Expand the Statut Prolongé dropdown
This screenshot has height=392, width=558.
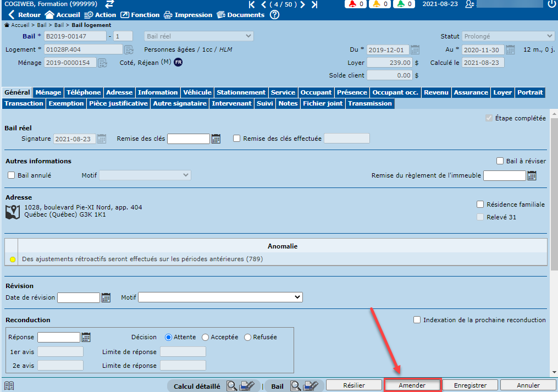[508, 36]
